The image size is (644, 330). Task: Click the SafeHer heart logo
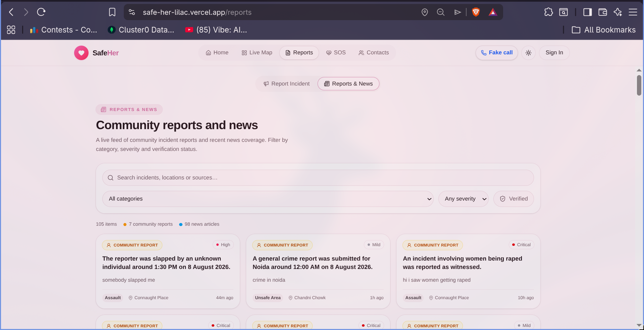[81, 53]
